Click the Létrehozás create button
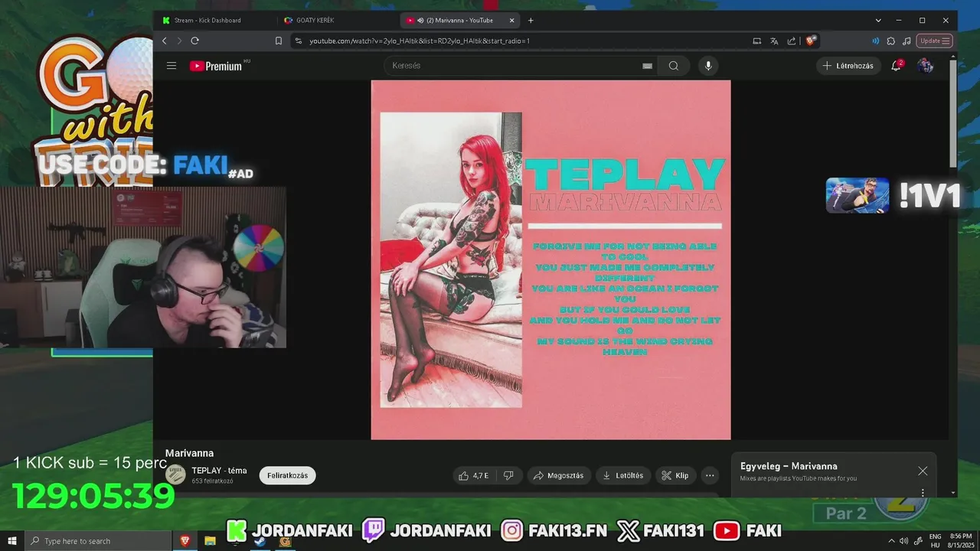980x551 pixels. [848, 66]
